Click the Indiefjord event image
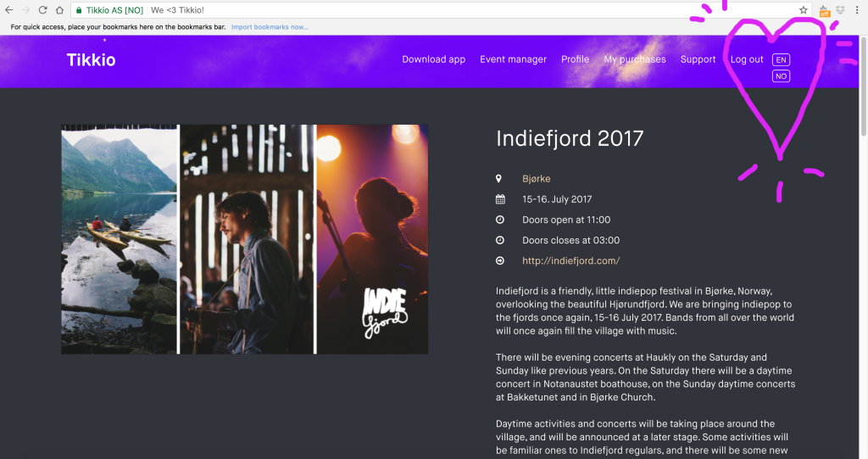The image size is (868, 459). point(245,239)
